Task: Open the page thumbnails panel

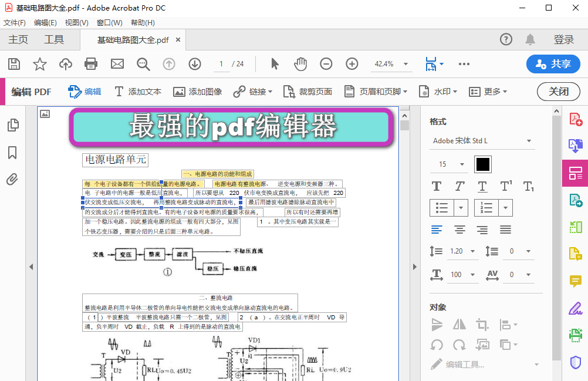Action: click(13, 125)
